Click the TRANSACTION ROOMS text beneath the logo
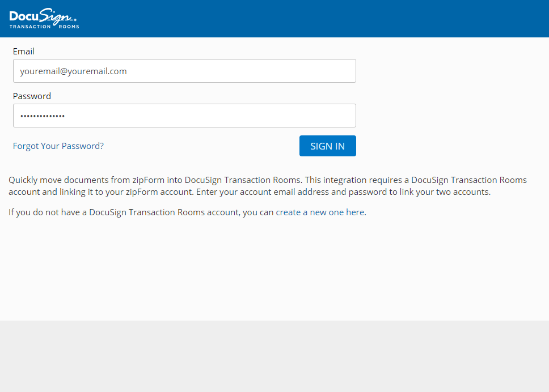This screenshot has height=392, width=549. click(44, 25)
